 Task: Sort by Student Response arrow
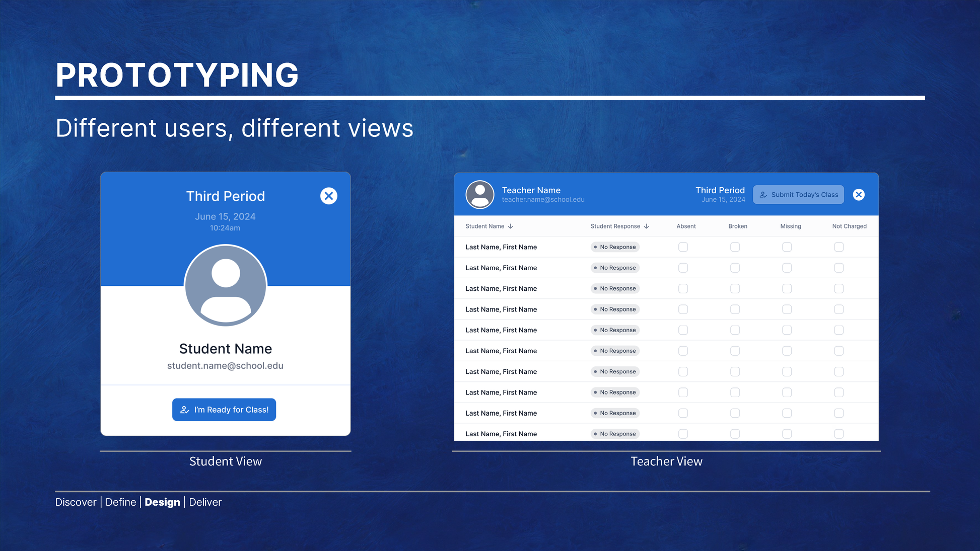click(x=647, y=226)
